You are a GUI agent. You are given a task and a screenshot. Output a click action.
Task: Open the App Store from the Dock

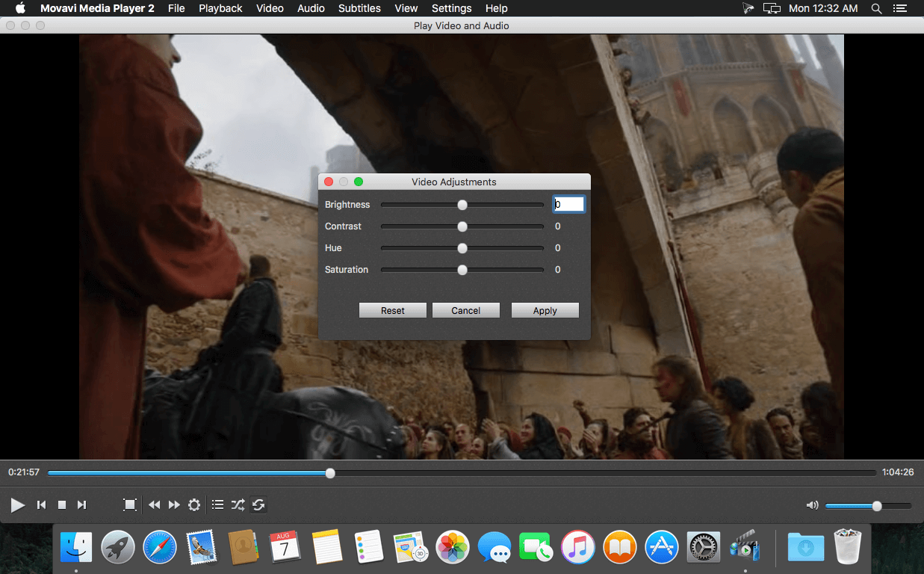(x=662, y=547)
